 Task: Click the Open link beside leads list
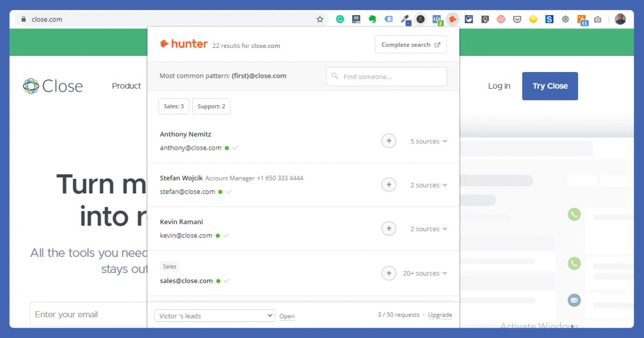click(287, 317)
